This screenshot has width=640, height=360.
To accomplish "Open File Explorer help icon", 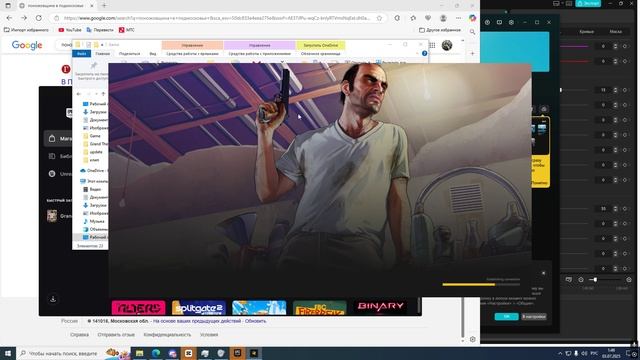I will point(424,53).
